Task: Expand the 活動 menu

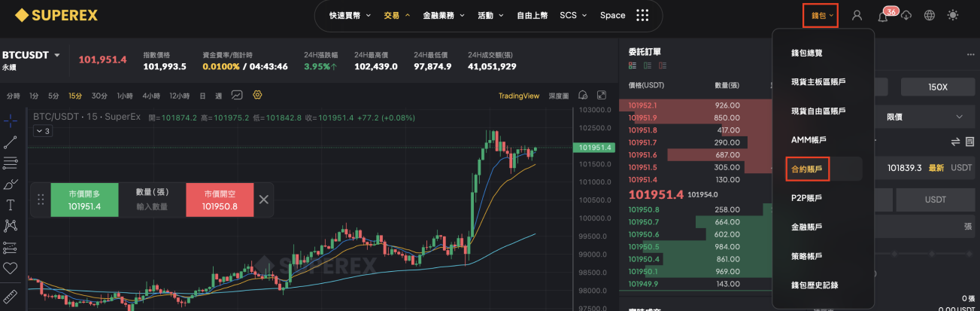Action: pyautogui.click(x=491, y=15)
